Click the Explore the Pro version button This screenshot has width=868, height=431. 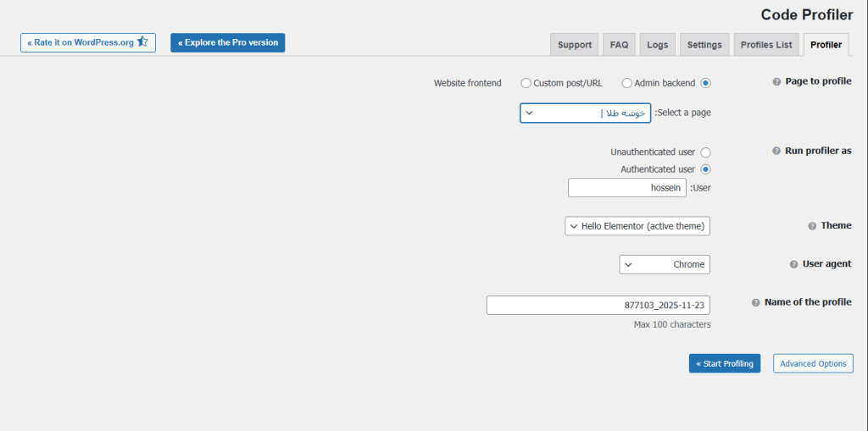point(227,42)
